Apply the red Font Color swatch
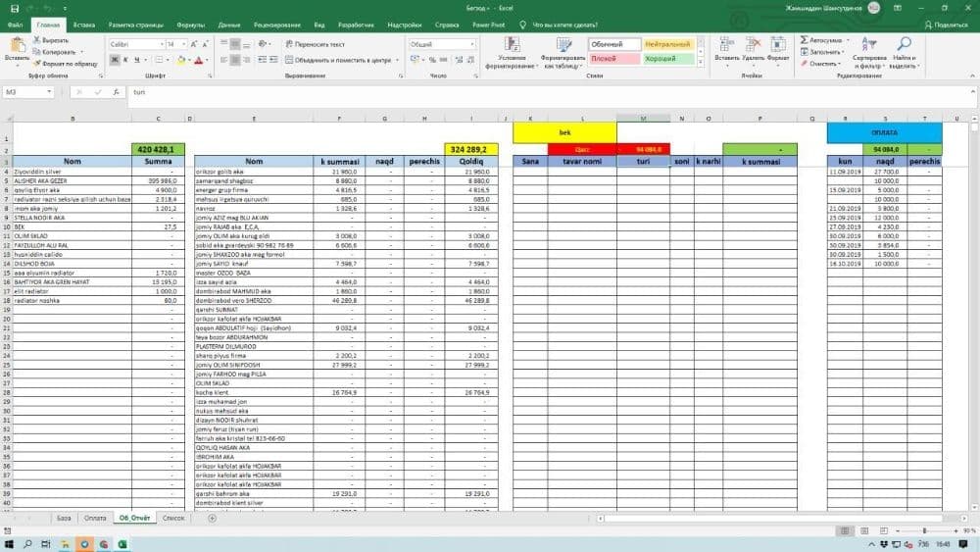The width and height of the screenshot is (980, 552). point(199,60)
